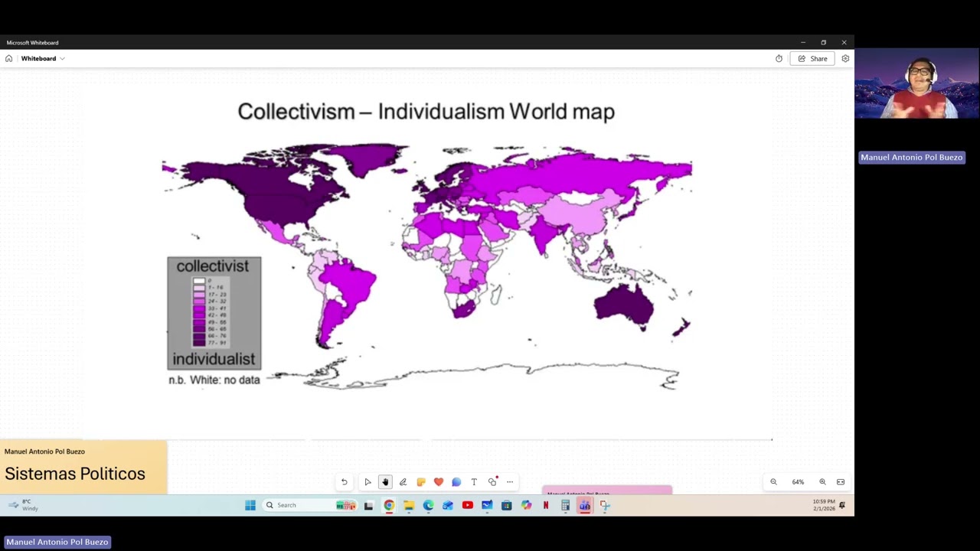
Task: Activate the hand pan tool
Action: pyautogui.click(x=385, y=482)
